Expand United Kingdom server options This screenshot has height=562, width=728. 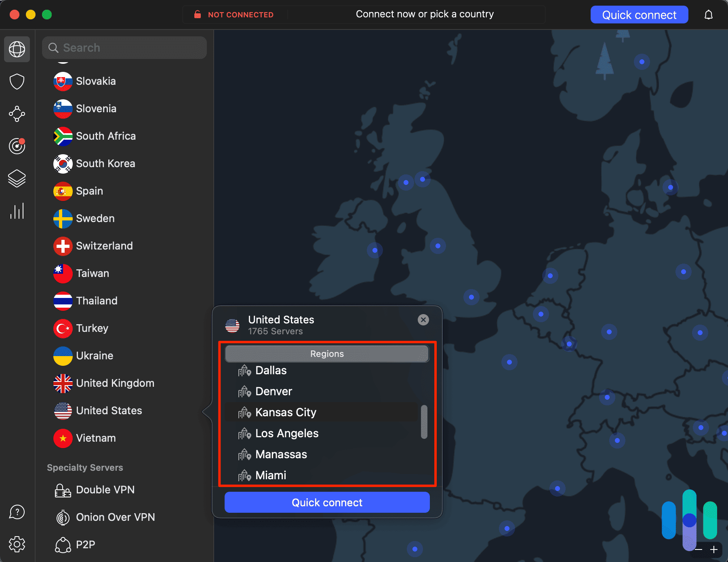coord(115,383)
